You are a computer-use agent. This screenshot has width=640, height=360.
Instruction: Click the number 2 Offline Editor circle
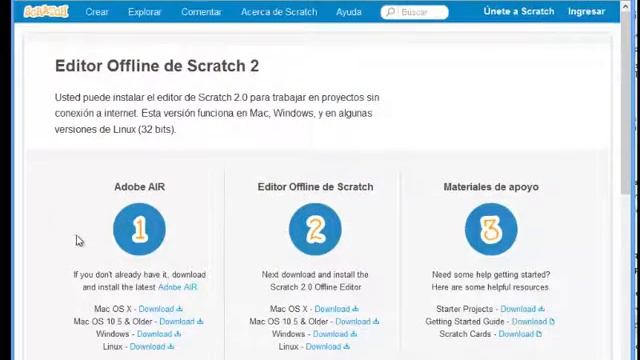[x=315, y=229]
